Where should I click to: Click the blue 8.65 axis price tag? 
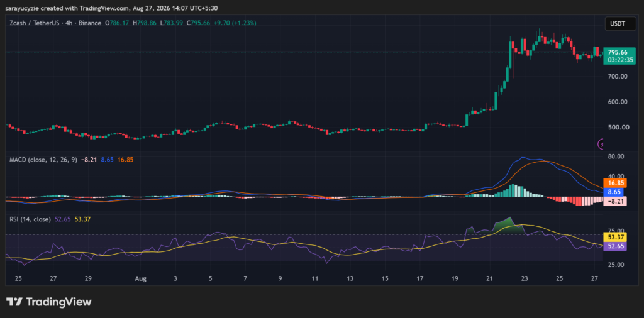click(614, 192)
